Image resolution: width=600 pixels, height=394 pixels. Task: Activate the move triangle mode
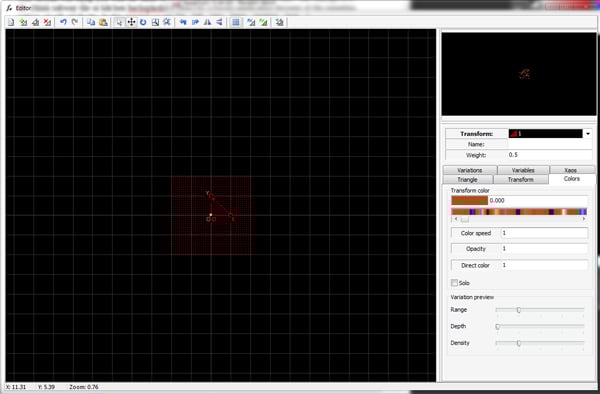pos(131,22)
